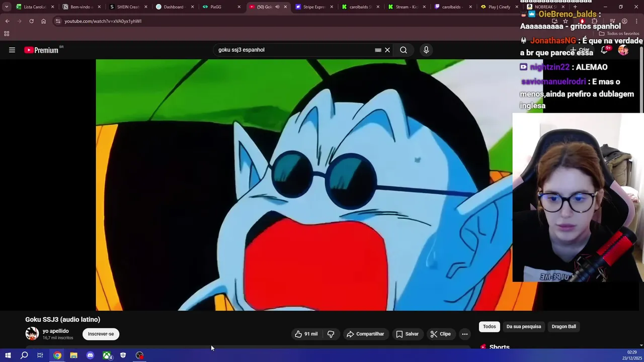Open the Xbox app on taskbar
The image size is (644, 362).
click(x=107, y=355)
